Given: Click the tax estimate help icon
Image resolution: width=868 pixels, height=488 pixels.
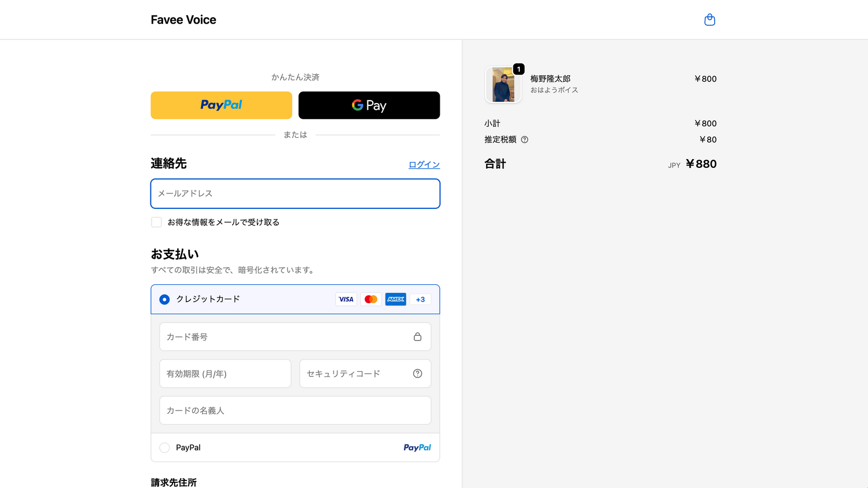Looking at the screenshot, I should click(524, 140).
